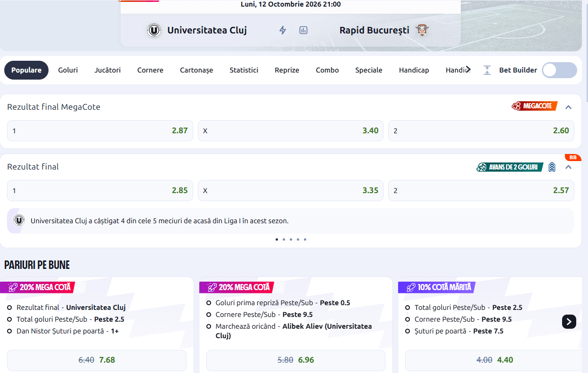
Task: Add the 6.96 boosted combo bet
Action: point(296,360)
